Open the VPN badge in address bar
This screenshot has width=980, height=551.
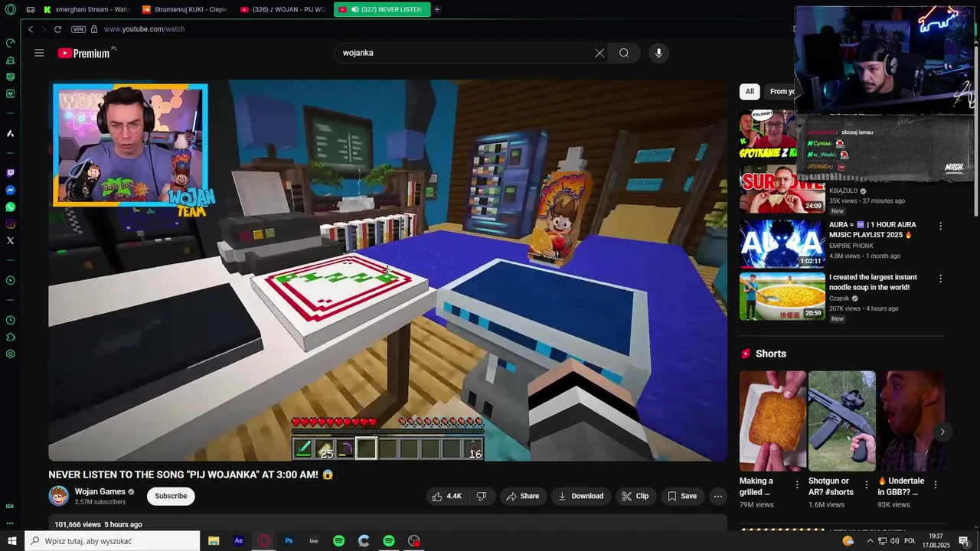point(78,29)
